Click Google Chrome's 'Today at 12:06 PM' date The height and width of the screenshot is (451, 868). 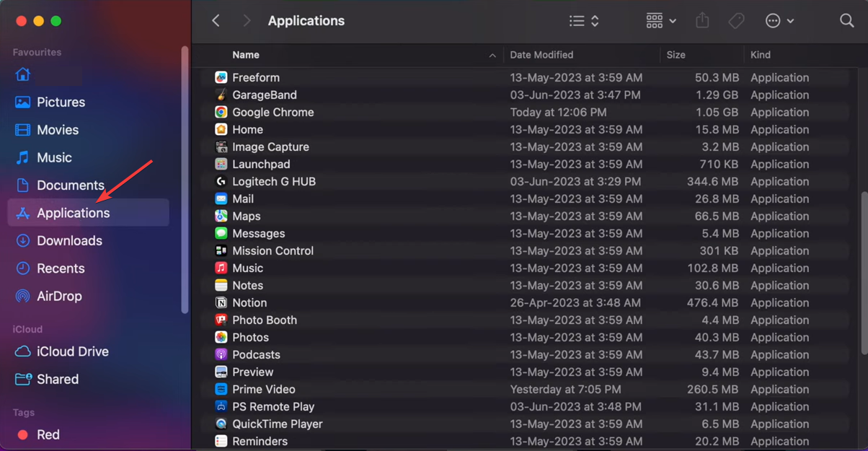point(558,112)
